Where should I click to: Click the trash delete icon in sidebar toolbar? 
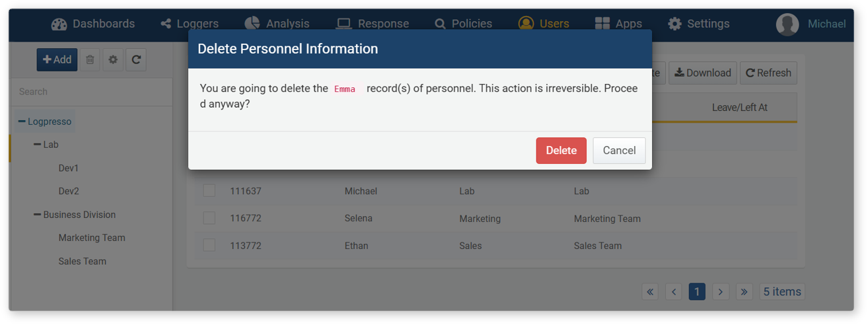[x=90, y=59]
